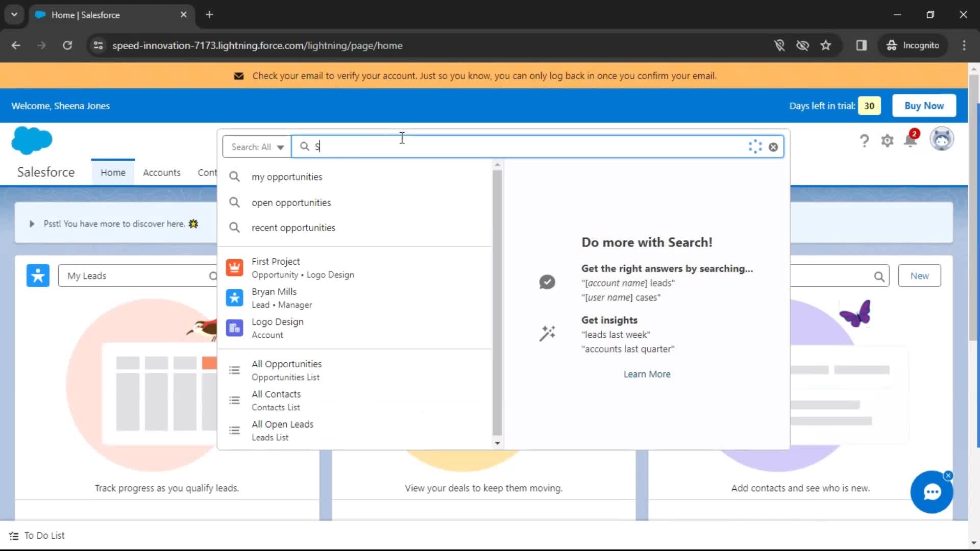Image resolution: width=980 pixels, height=551 pixels.
Task: Open the Setup gear icon
Action: pos(887,140)
